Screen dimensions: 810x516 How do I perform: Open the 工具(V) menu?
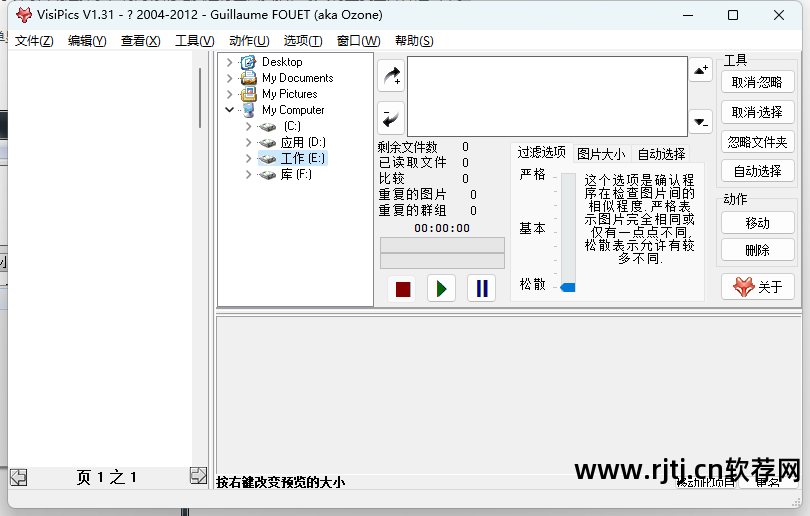pos(195,40)
